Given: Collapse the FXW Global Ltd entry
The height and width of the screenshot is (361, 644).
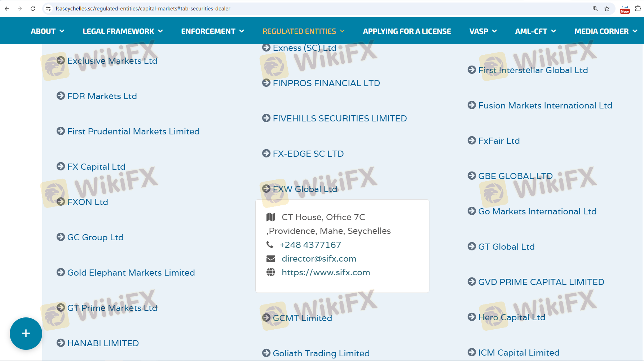Looking at the screenshot, I should click(x=300, y=189).
